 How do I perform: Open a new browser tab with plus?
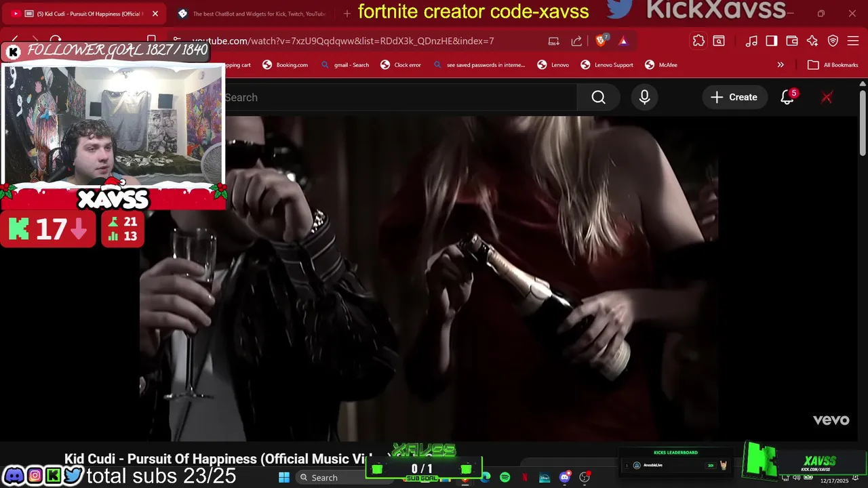(x=347, y=14)
